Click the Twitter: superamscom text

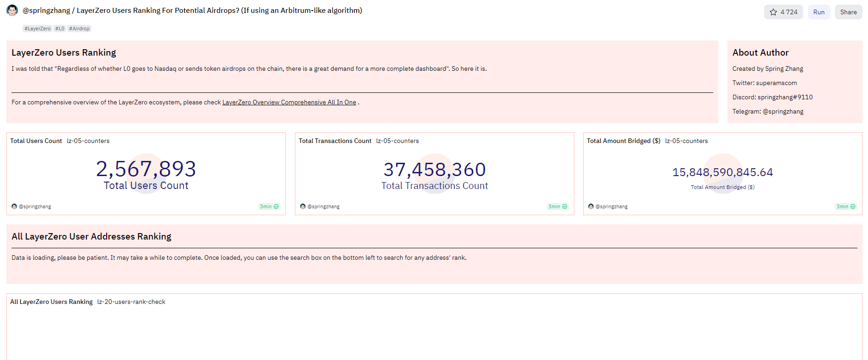pyautogui.click(x=765, y=83)
